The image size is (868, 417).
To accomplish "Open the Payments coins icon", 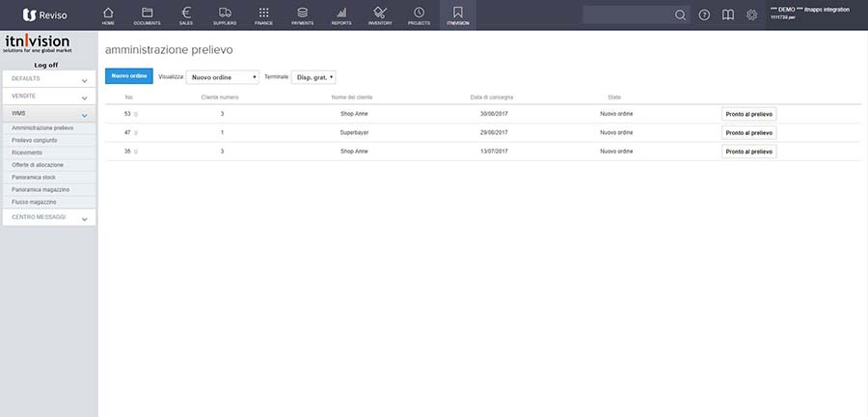I will pyautogui.click(x=303, y=14).
